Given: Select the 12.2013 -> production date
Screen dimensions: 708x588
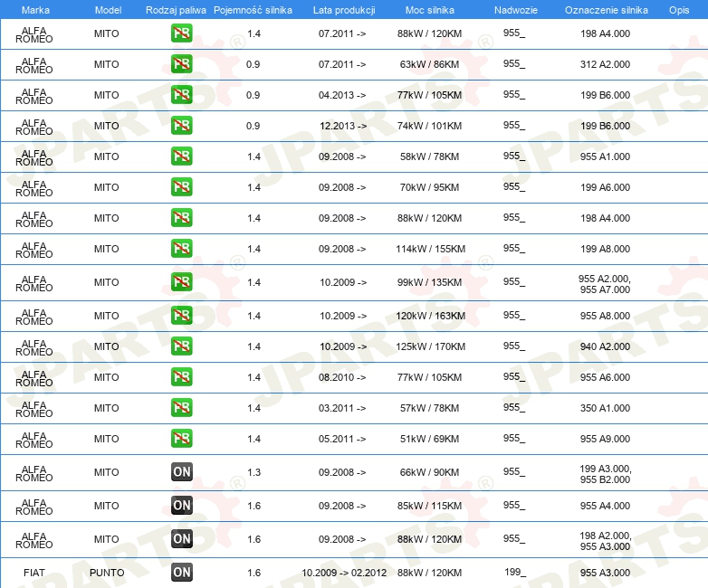Looking at the screenshot, I should click(343, 126).
